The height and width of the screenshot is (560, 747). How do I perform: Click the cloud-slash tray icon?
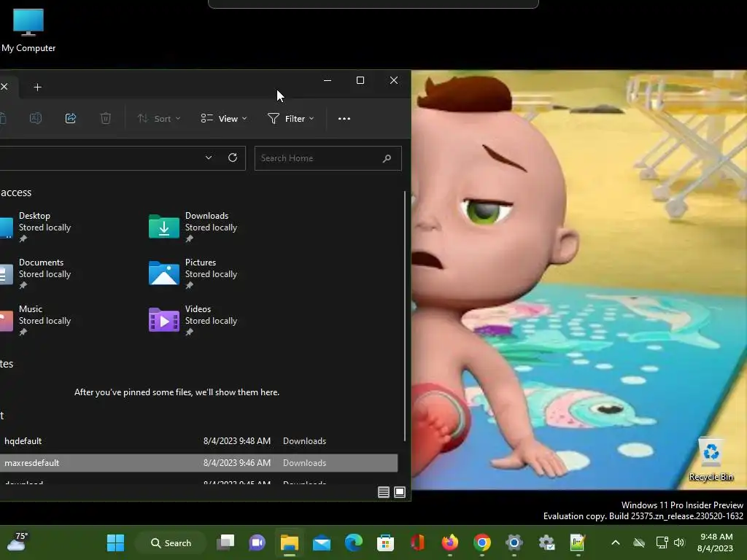coord(639,542)
